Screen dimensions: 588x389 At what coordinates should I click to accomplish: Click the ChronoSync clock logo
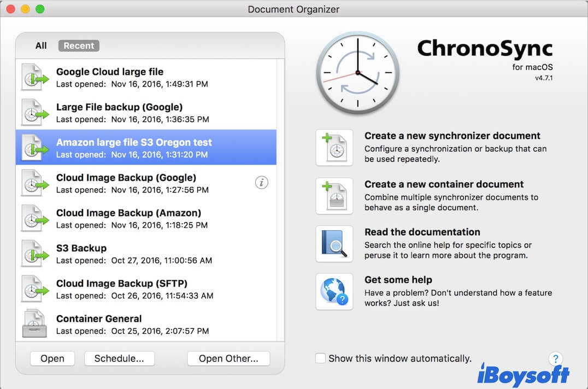tap(358, 72)
